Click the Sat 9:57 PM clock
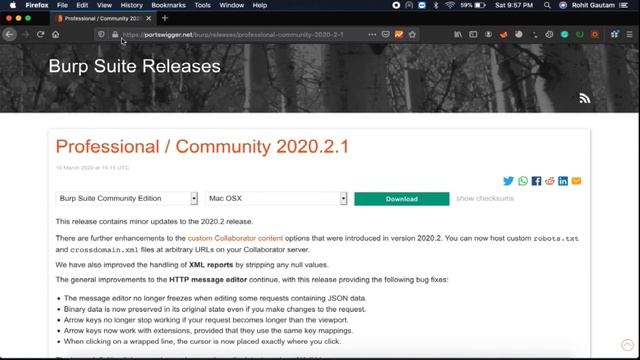Image resolution: width=640 pixels, height=360 pixels. pyautogui.click(x=514, y=5)
